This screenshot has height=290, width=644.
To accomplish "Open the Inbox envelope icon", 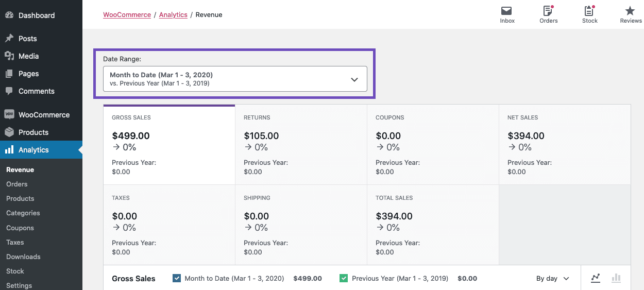I will pos(507,11).
